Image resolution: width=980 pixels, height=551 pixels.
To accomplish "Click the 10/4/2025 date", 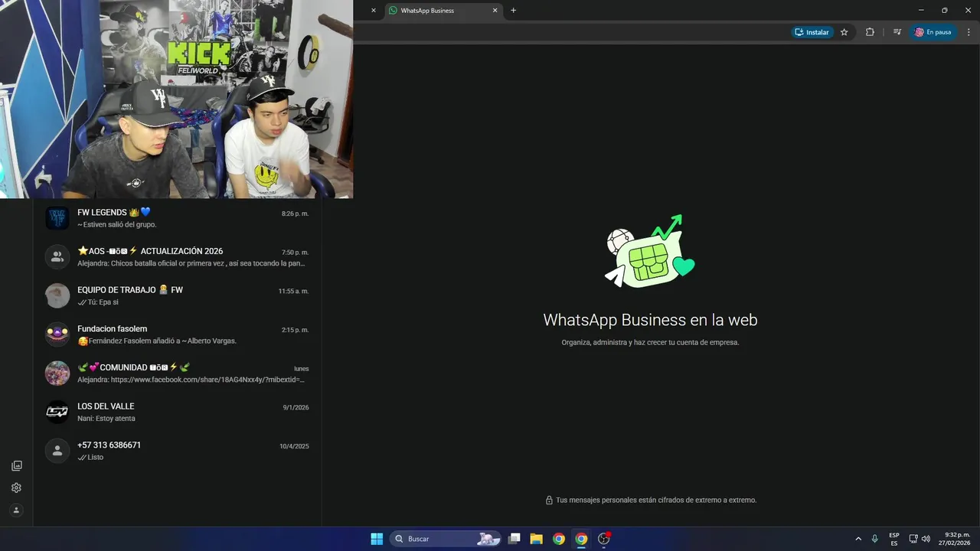I will 294,446.
